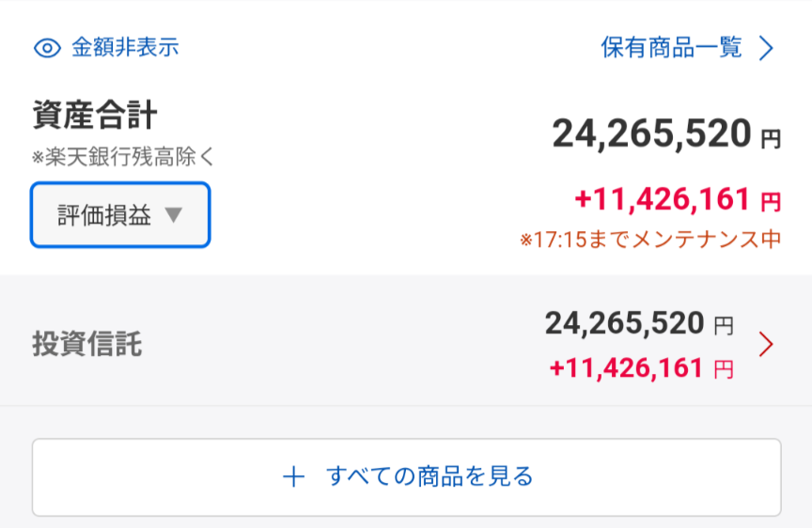Click the 17:15までメンテナンス中 notice
The height and width of the screenshot is (528, 812).
[x=650, y=240]
